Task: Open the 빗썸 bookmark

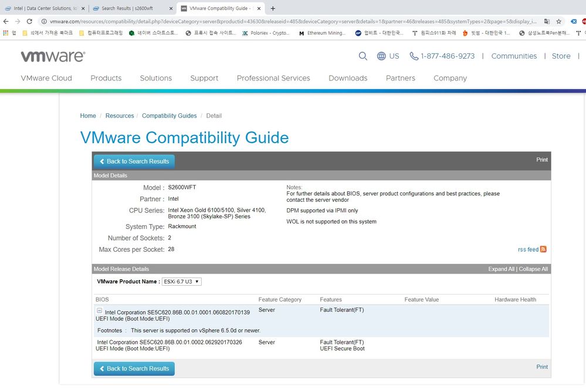Action: click(x=486, y=33)
